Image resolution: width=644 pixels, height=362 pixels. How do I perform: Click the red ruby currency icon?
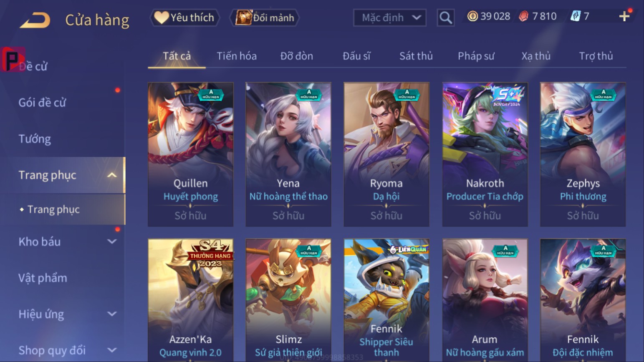coord(523,16)
